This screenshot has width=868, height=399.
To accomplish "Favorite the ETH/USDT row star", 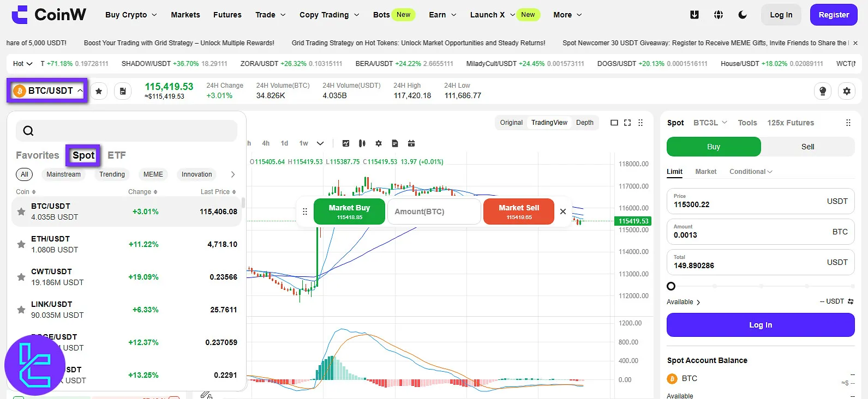I will pos(21,244).
